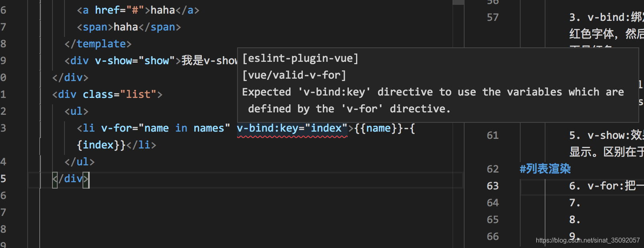Click the underlined v-bind:key="index" attribute
The width and height of the screenshot is (644, 248).
pyautogui.click(x=292, y=128)
